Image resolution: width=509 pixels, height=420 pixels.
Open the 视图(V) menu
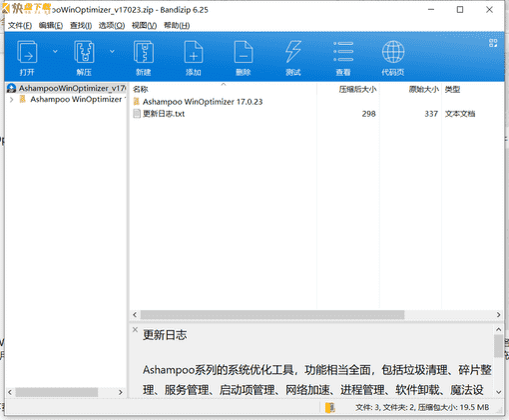tap(144, 25)
